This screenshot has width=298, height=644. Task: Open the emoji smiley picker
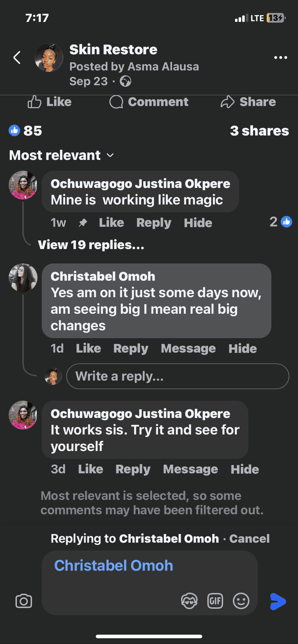[241, 601]
